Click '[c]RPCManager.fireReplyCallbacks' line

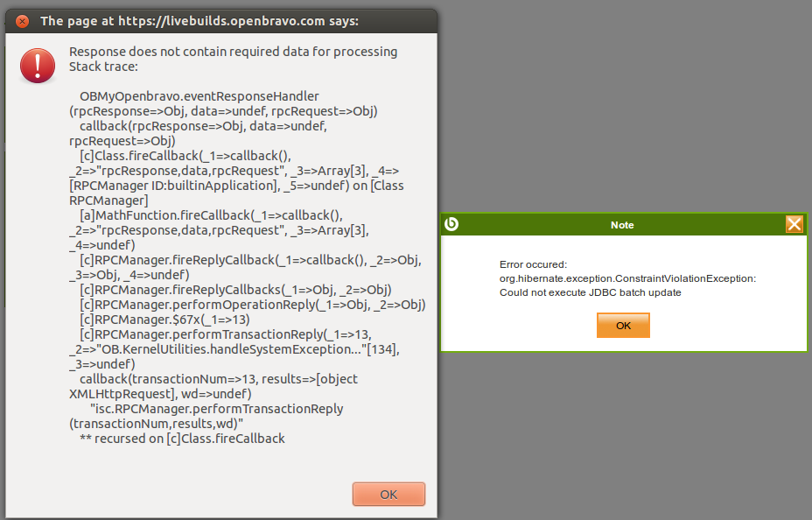pos(235,290)
